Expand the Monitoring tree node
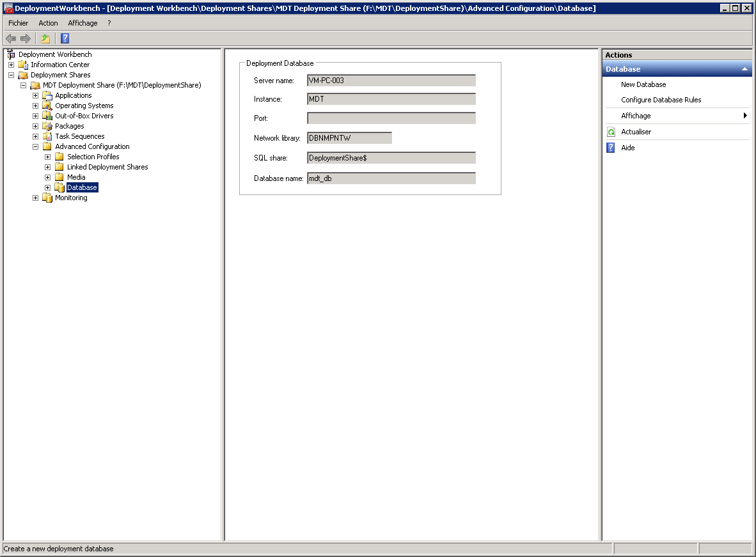 click(36, 198)
